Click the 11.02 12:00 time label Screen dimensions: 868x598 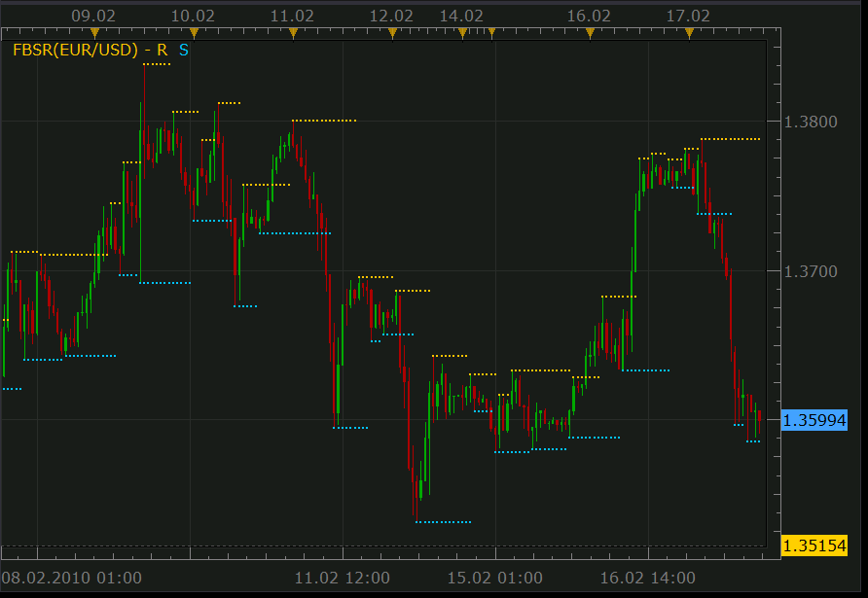(343, 578)
